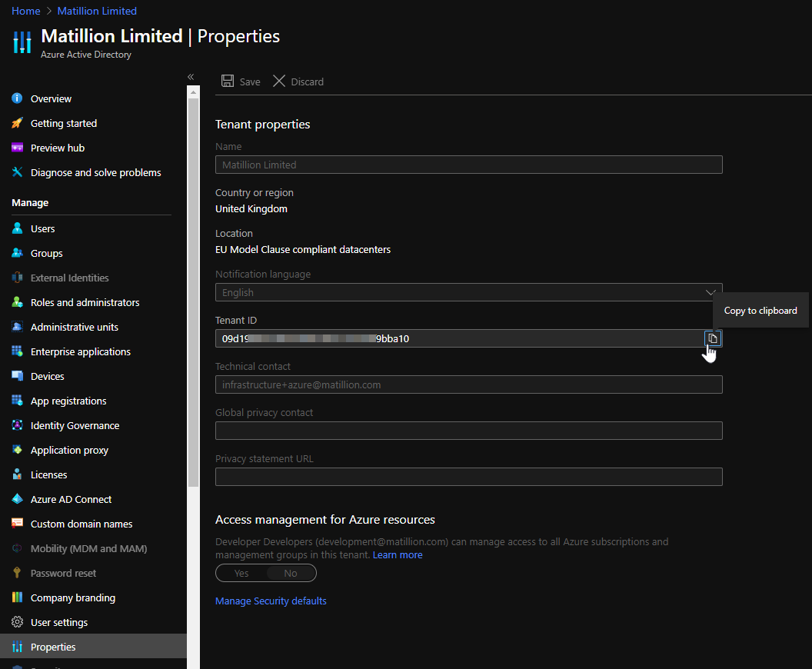The image size is (812, 669).
Task: Select Administrative units in sidebar
Action: tap(75, 328)
